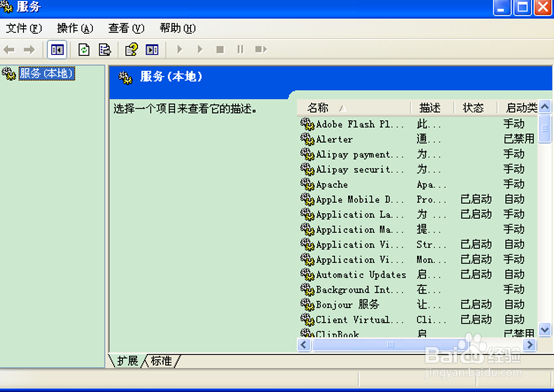Click the horizontal scrollbar thumb
Viewport: 554px width, 392px height.
point(390,344)
